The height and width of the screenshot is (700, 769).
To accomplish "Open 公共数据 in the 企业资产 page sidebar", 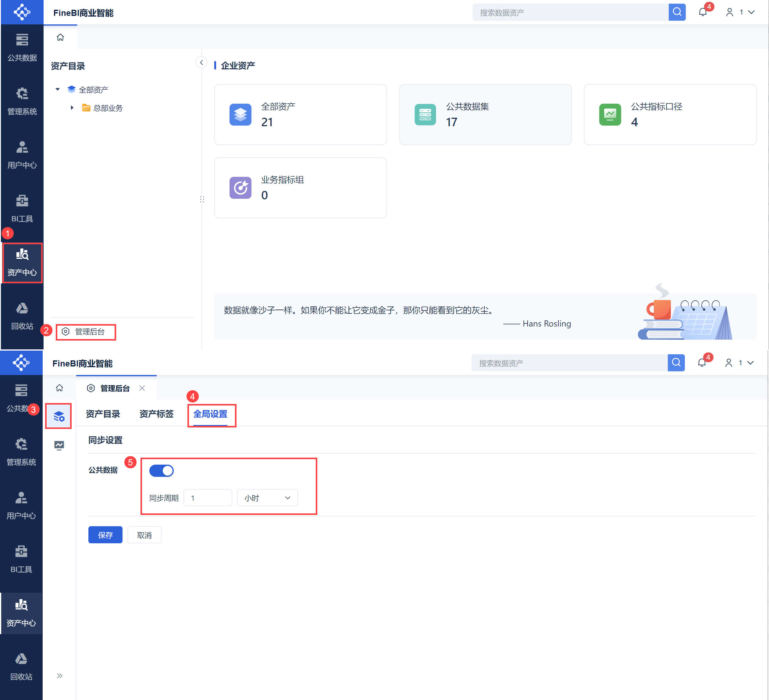I will (x=22, y=47).
